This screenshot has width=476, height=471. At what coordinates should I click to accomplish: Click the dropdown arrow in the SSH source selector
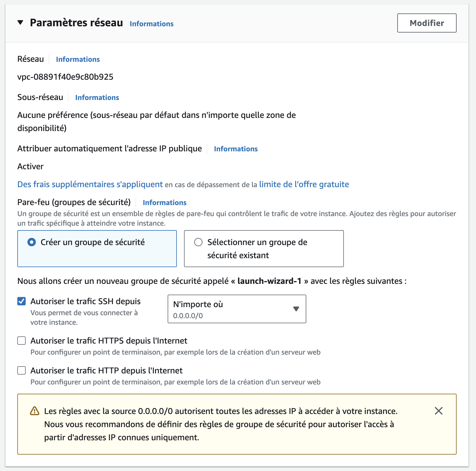click(296, 309)
